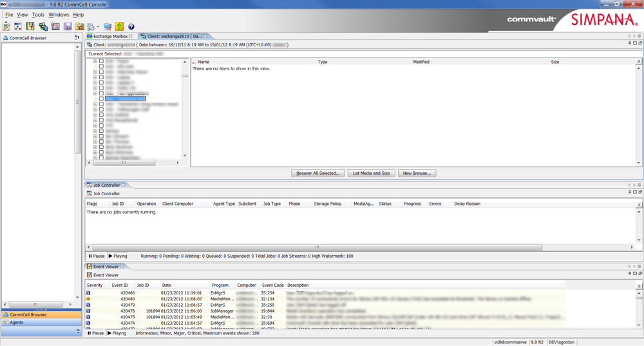
Task: Click the clipboard-and-pencil toolbar icon
Action: tap(6, 26)
